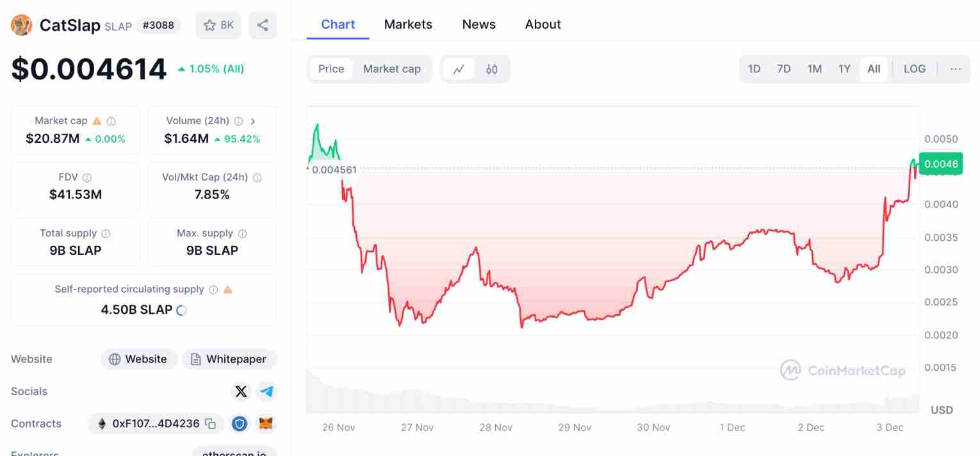Show Total supply info icon

(106, 233)
